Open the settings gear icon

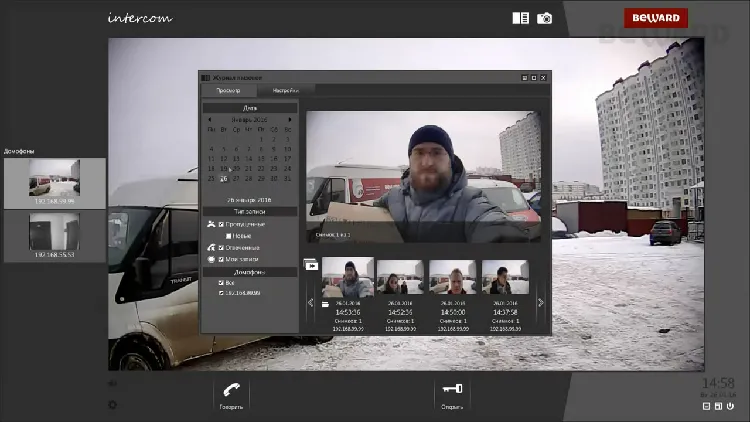[x=112, y=405]
